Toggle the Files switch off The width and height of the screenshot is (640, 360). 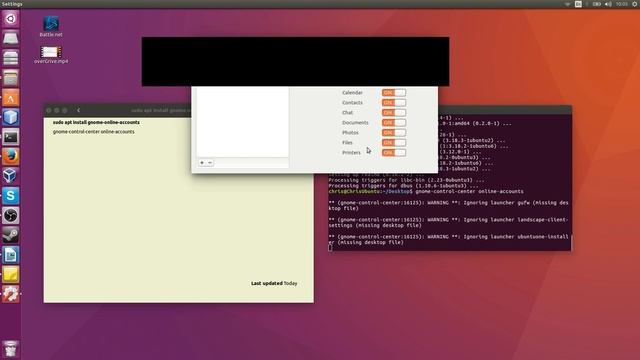(x=393, y=142)
